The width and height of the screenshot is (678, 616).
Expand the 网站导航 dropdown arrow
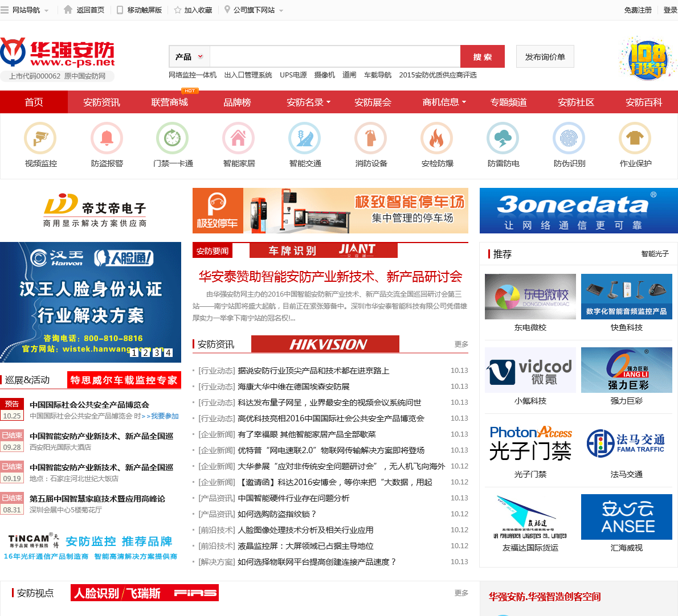coord(47,10)
